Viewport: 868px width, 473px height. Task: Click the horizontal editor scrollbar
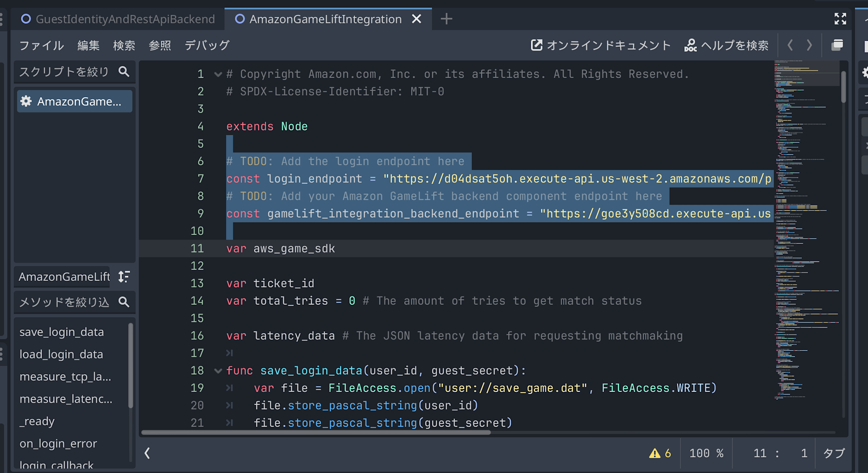(x=316, y=432)
